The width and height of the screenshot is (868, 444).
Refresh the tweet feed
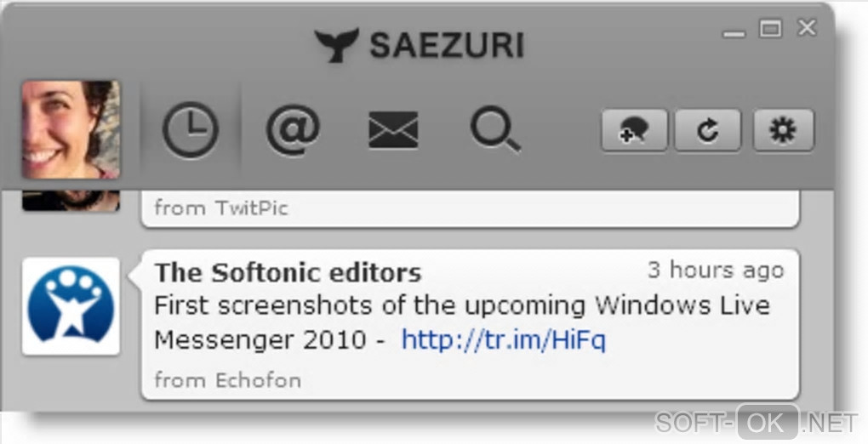pyautogui.click(x=708, y=131)
